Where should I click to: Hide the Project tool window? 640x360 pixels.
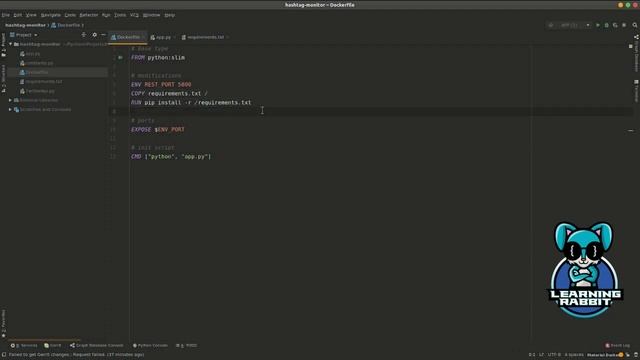coord(103,35)
